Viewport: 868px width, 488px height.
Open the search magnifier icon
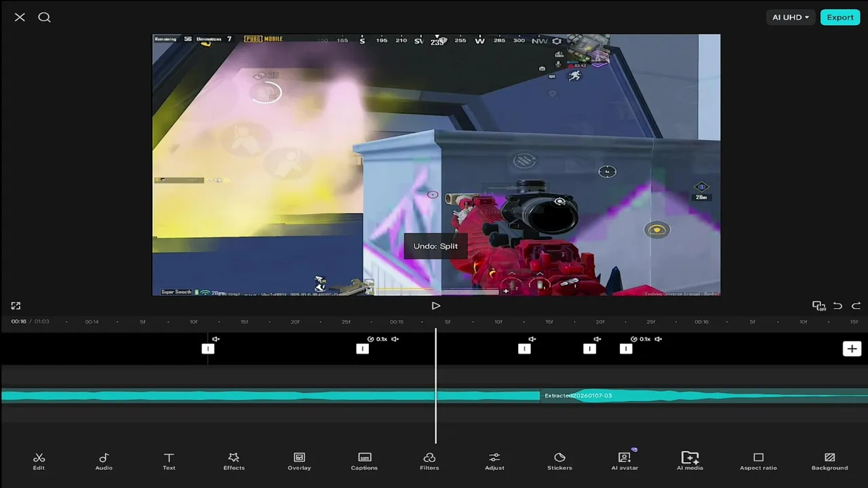[44, 17]
